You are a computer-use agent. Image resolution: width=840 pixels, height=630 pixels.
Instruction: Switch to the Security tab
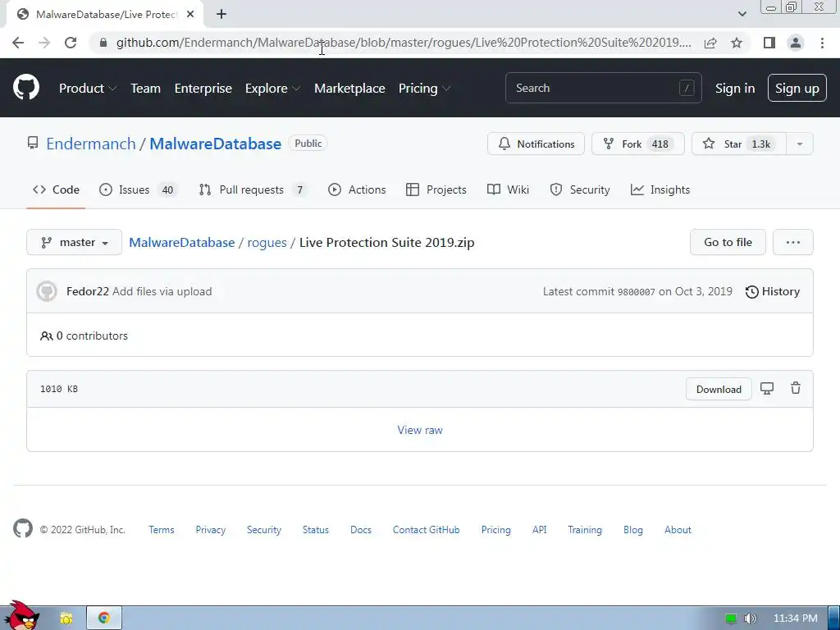(x=580, y=189)
